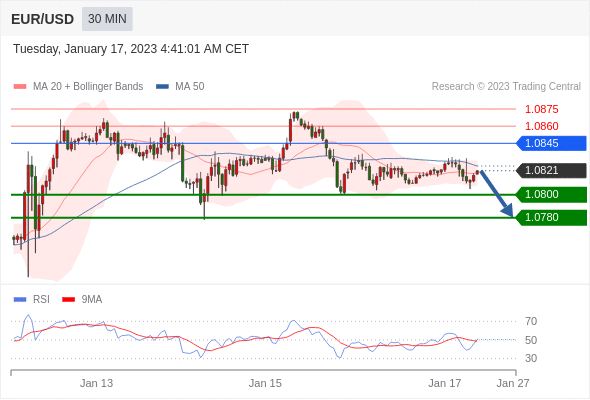Screen dimensions: 590x400
Task: Click the Jan 17 date marker
Action: 444,383
